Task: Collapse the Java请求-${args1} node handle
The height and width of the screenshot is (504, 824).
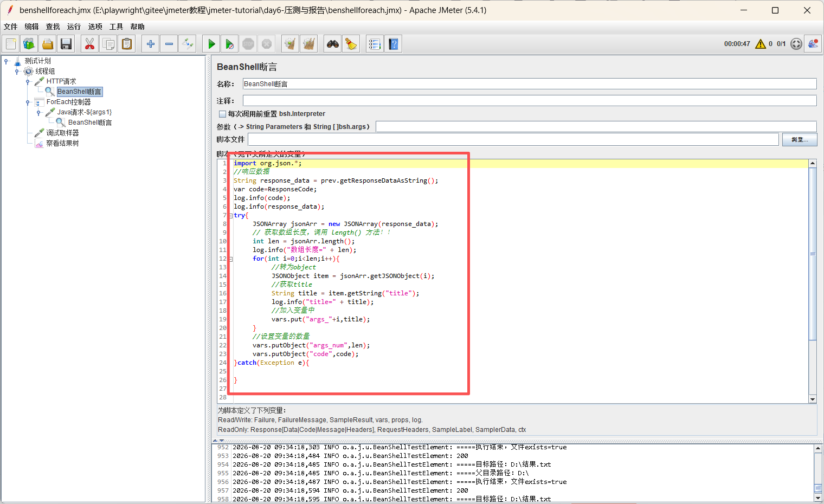Action: click(38, 112)
